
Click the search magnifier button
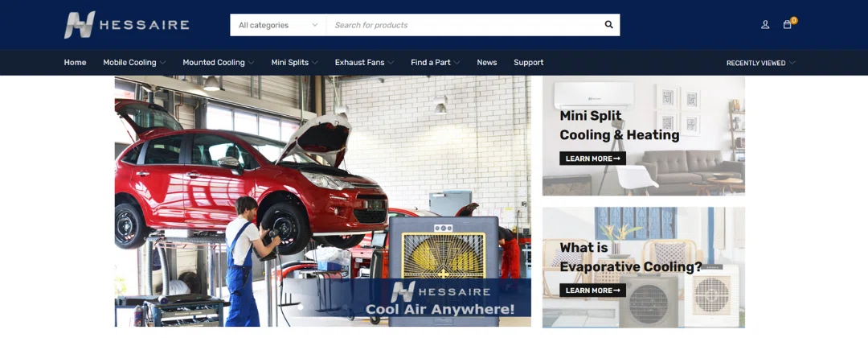click(x=609, y=25)
